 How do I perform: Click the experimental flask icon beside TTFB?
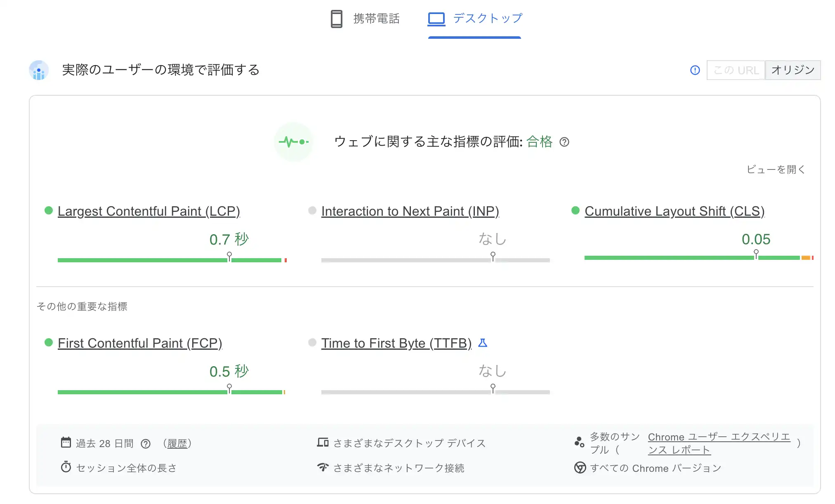pyautogui.click(x=483, y=343)
